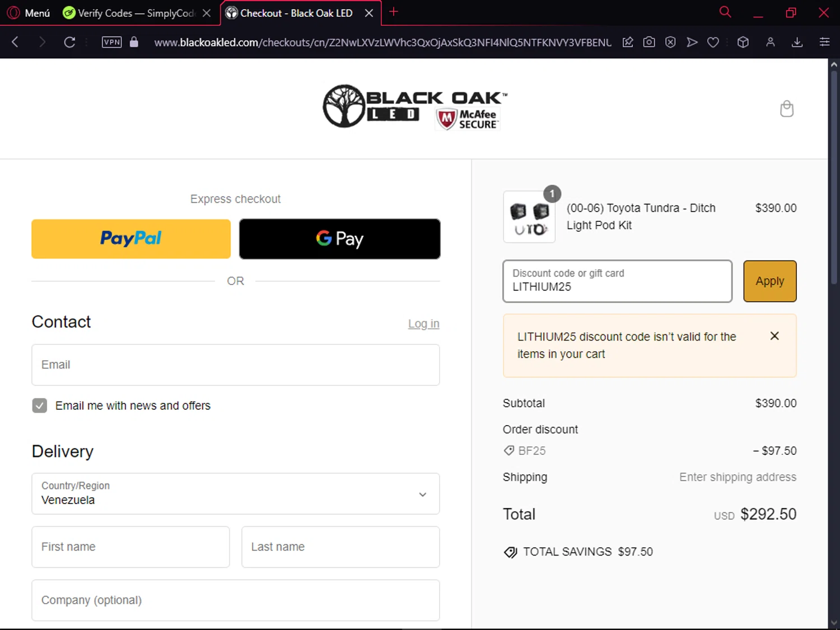Uncheck Email me with news and offers

point(40,405)
